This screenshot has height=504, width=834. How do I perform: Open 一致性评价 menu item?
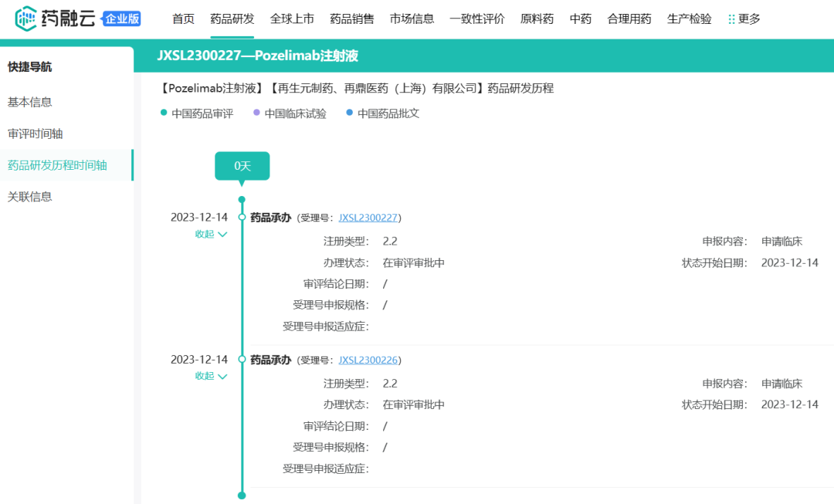pos(476,19)
